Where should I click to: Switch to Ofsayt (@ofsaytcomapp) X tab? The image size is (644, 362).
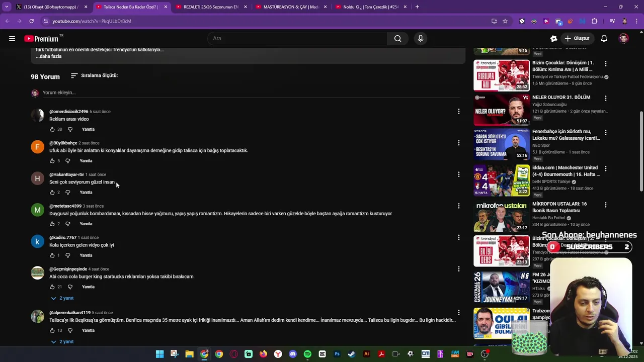50,7
